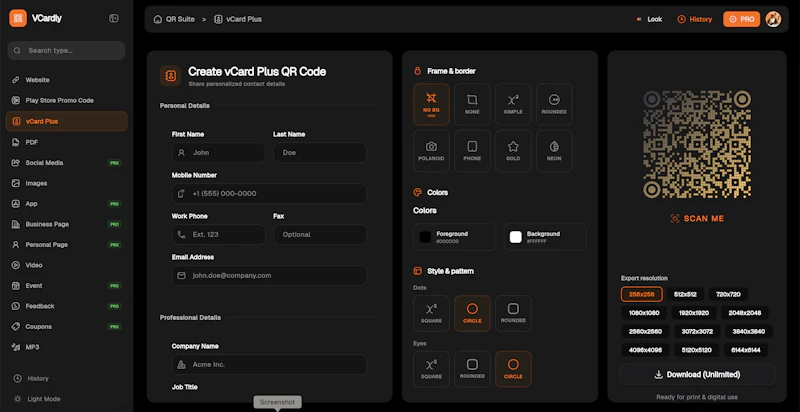Click the Coupons tag icon
The image size is (800, 412).
16,326
